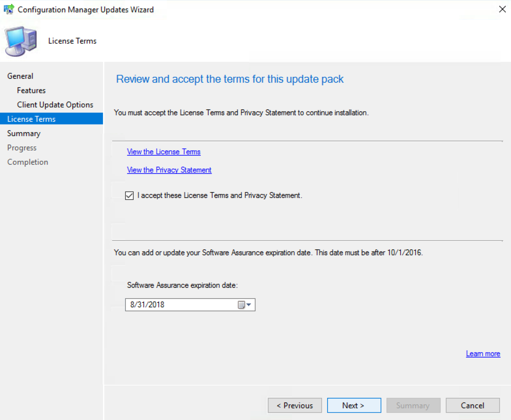Click the Previous button
This screenshot has width=511, height=420.
[295, 405]
